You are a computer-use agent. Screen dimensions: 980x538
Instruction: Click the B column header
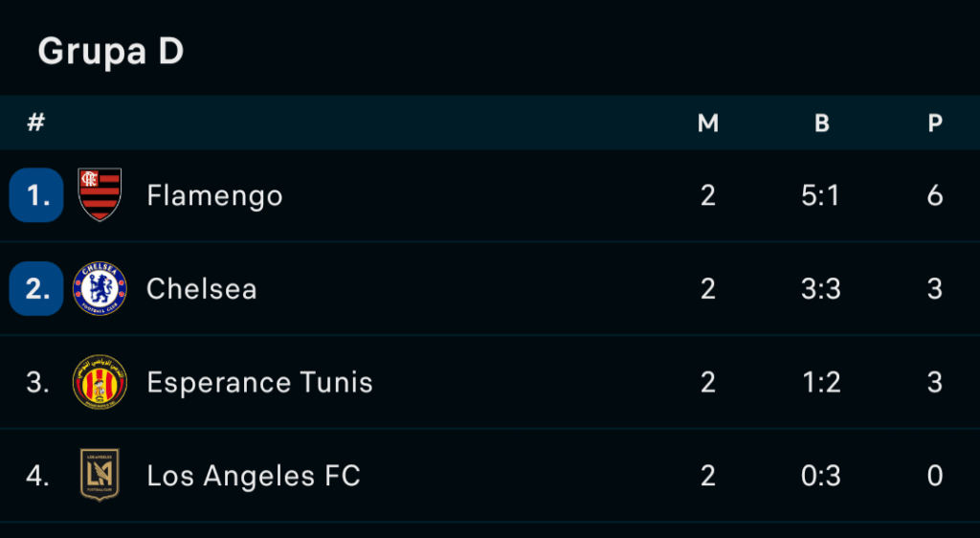click(x=822, y=123)
